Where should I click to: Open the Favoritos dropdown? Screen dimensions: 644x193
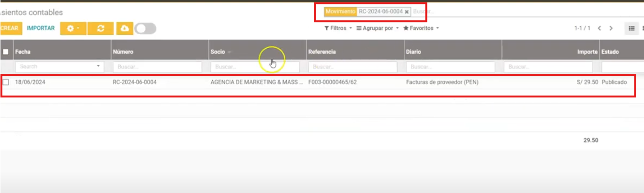pyautogui.click(x=421, y=28)
